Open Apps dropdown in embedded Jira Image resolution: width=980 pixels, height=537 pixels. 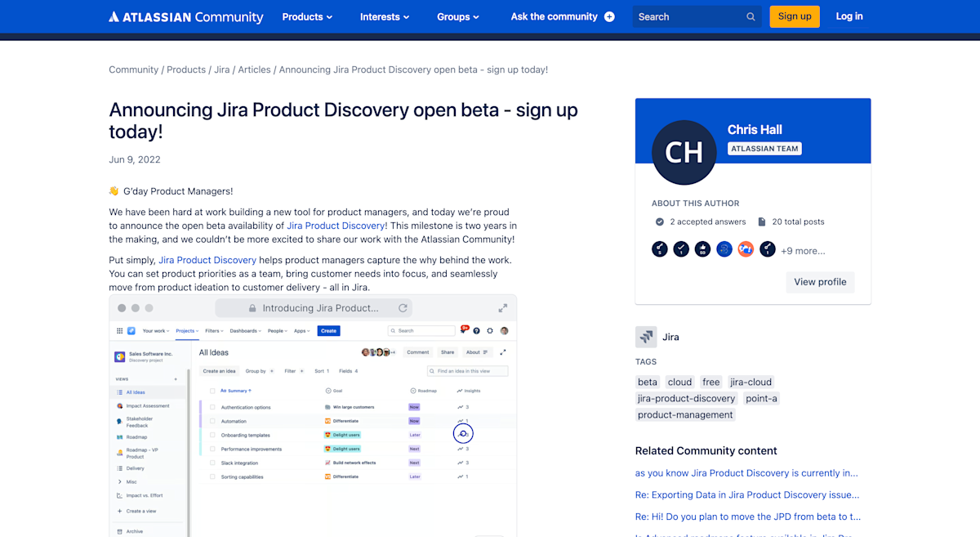point(302,331)
